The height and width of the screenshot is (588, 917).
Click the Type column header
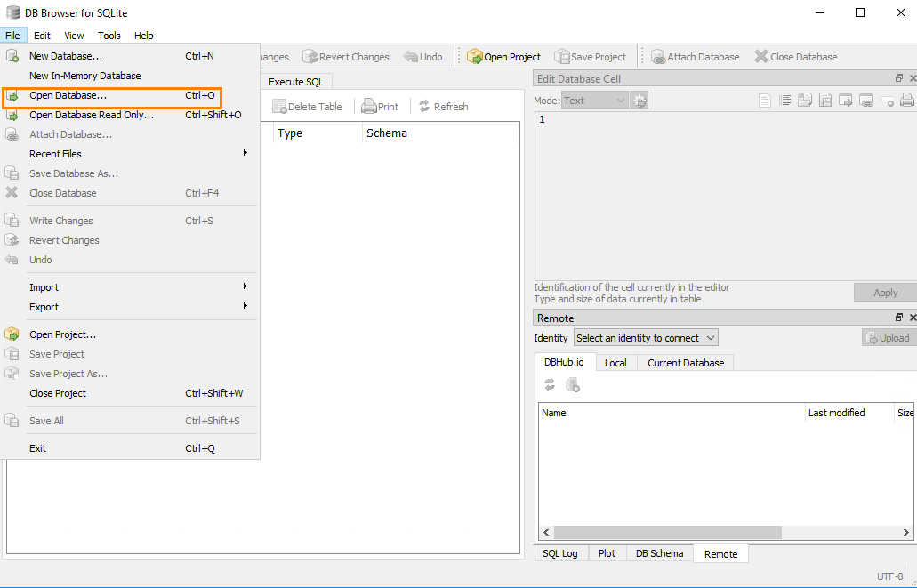coord(318,133)
